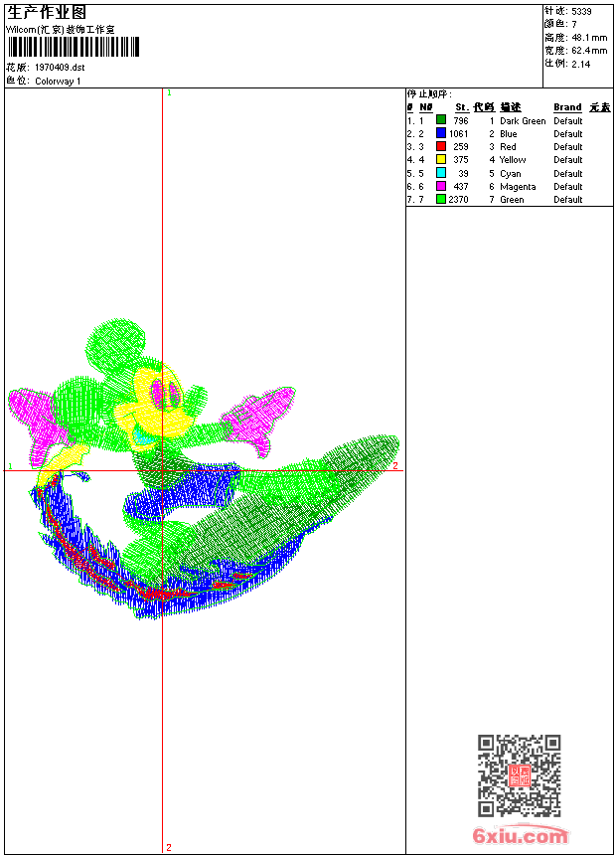This screenshot has width=616, height=855.
Task: Click 'Default' brand in Dark Green row
Action: coord(567,121)
